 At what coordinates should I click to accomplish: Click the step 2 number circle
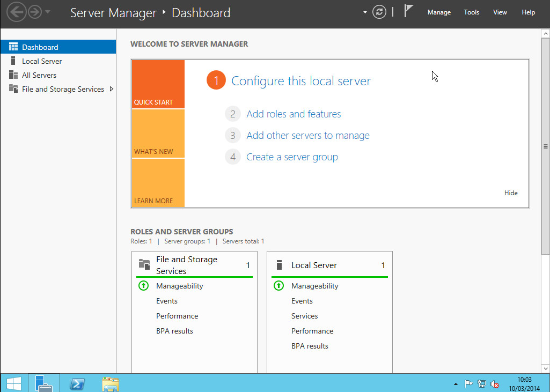[232, 114]
